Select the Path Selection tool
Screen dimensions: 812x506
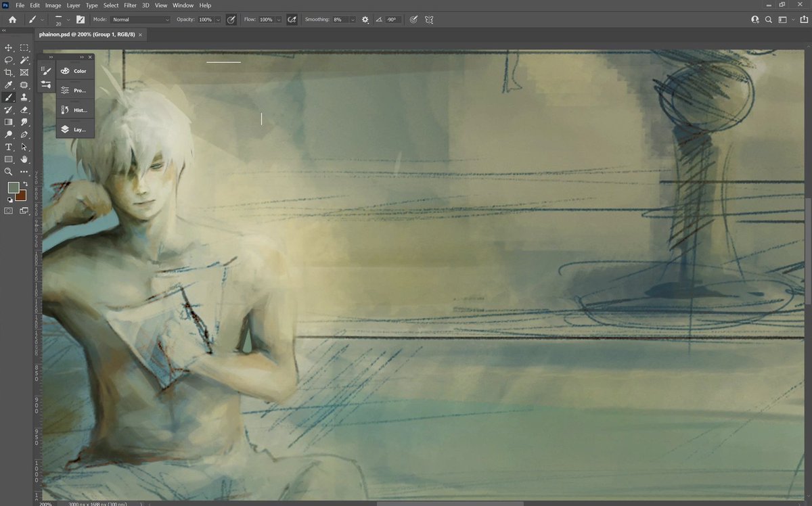tap(24, 147)
